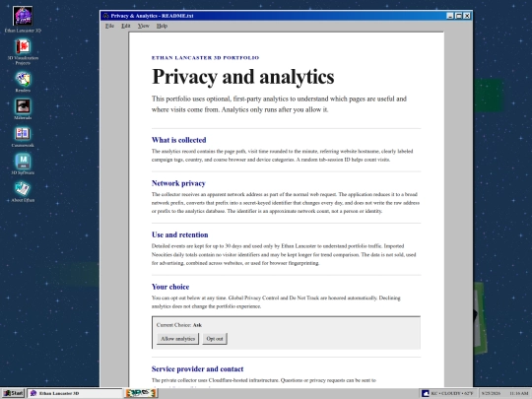
Task: Click the 'Network privacy' heading
Action: click(x=178, y=183)
